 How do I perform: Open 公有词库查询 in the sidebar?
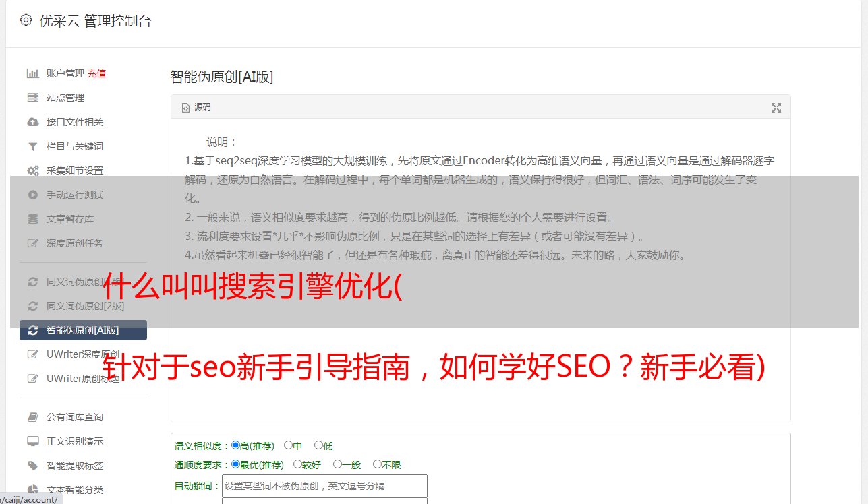coord(74,417)
